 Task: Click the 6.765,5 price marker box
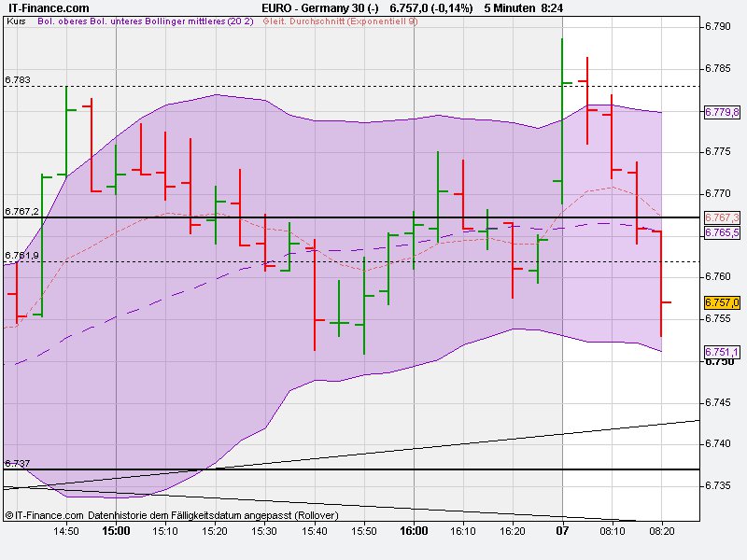point(721,233)
